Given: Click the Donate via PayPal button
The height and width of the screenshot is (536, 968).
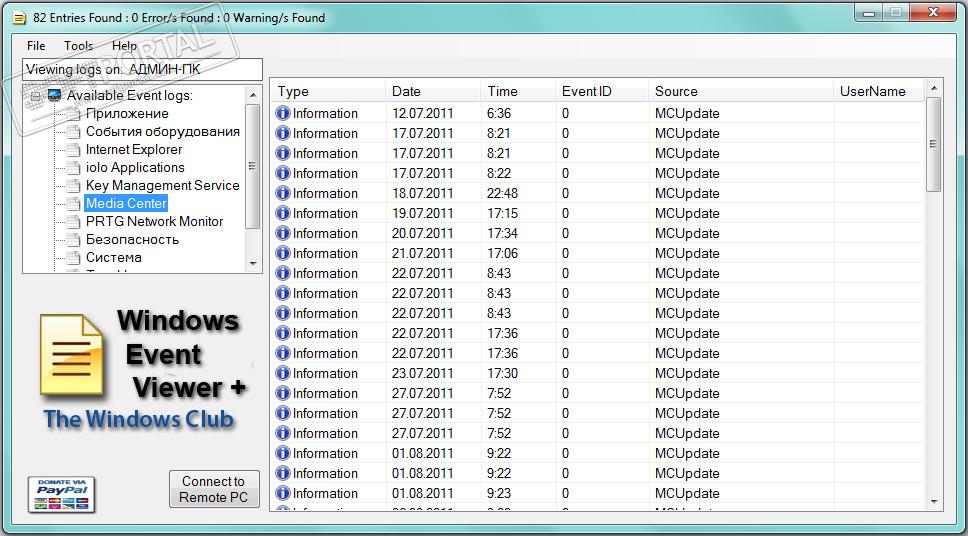Looking at the screenshot, I should [61, 494].
